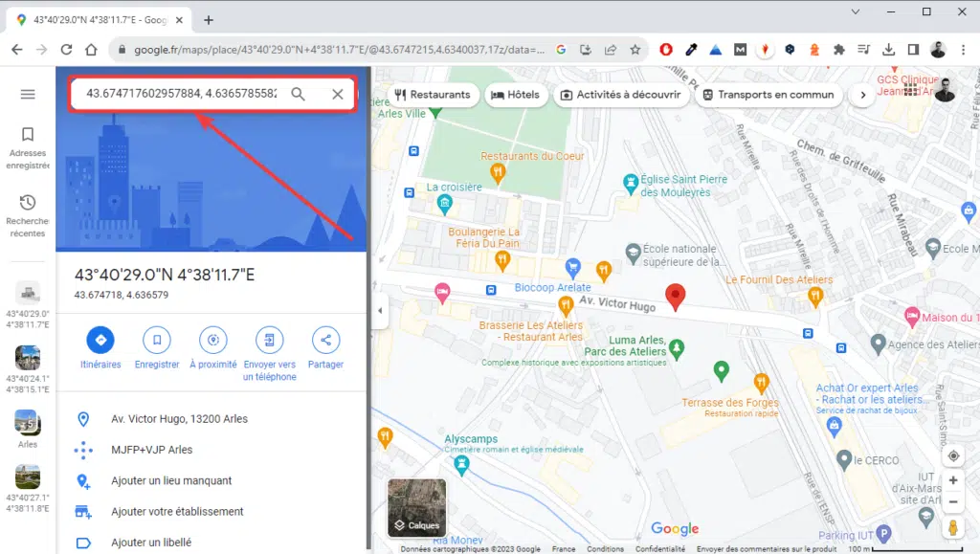Bookmark this page with the star
The image size is (980, 554).
pos(635,50)
